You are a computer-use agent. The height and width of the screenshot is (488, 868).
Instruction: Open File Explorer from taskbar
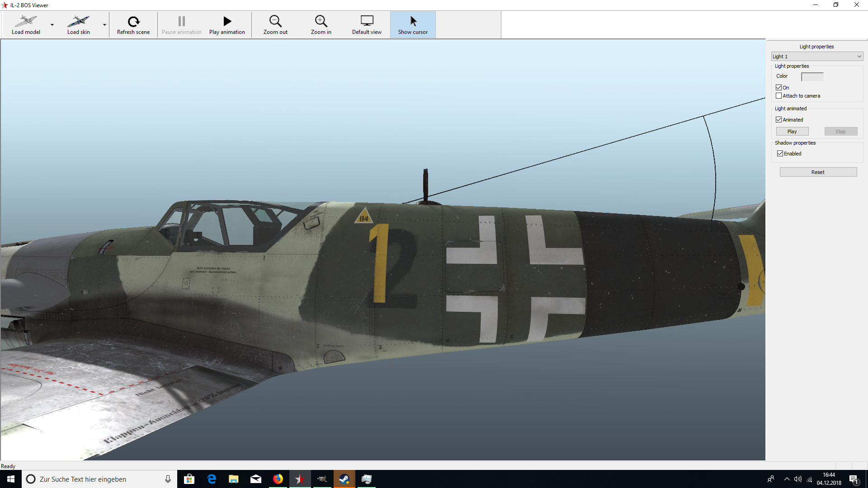point(234,479)
